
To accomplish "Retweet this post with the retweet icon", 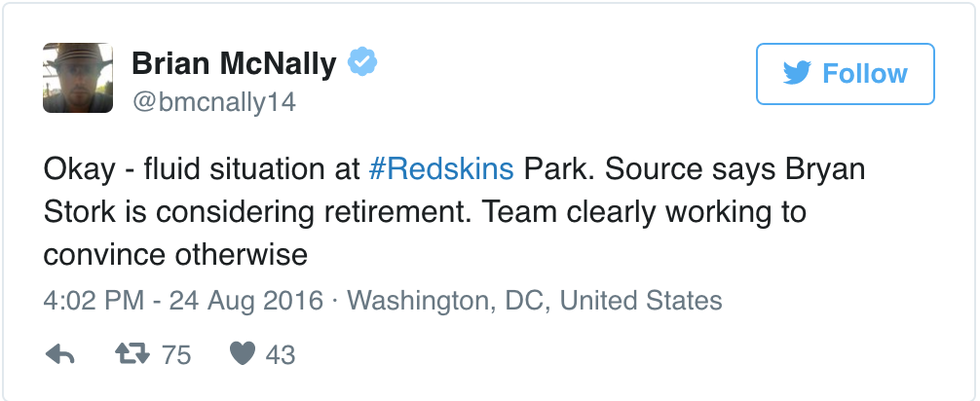I will pyautogui.click(x=132, y=354).
